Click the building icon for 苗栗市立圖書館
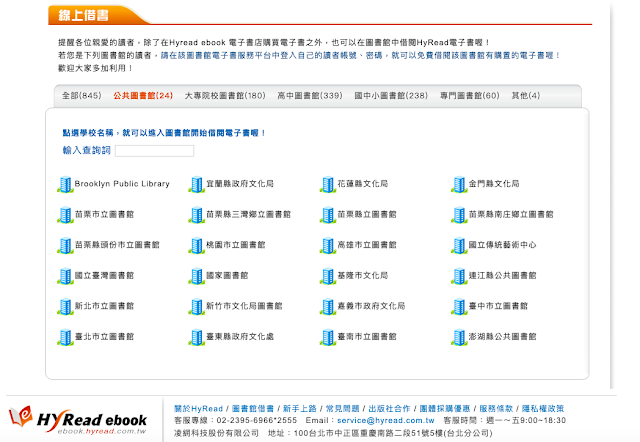 [x=65, y=215]
